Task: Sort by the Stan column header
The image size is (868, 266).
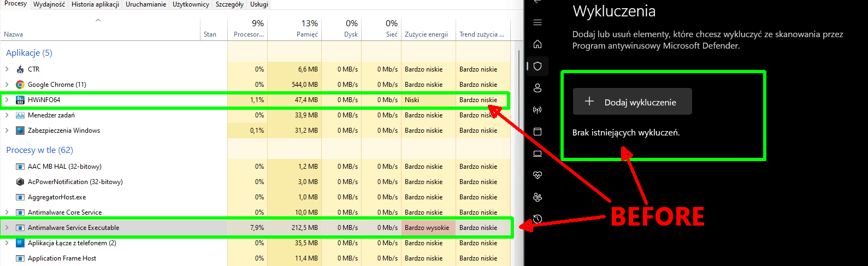Action: [x=214, y=28]
